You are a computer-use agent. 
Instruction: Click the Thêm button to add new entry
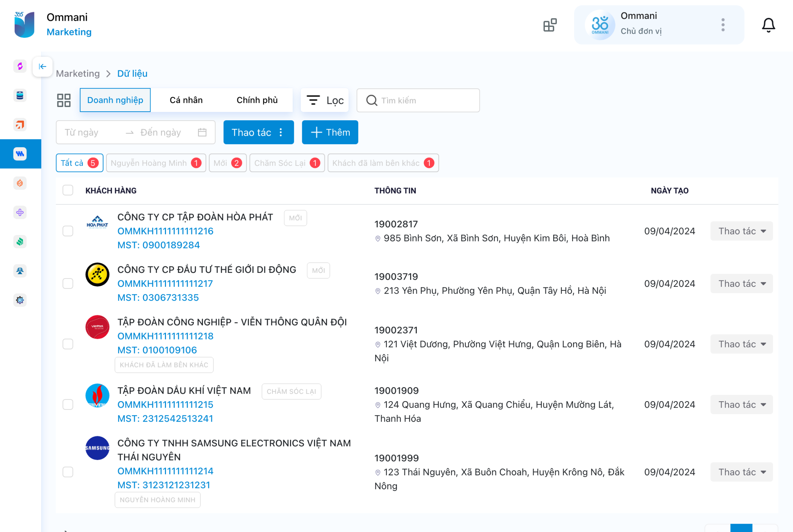(x=330, y=132)
